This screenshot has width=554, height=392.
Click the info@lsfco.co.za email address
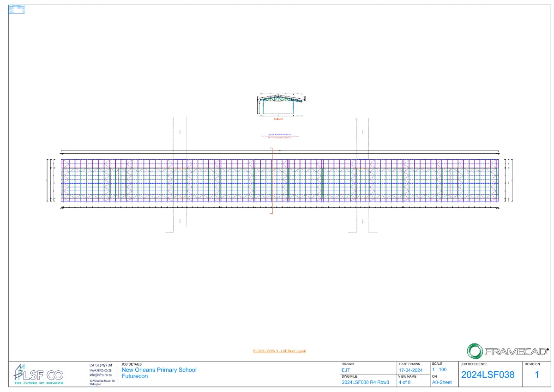pyautogui.click(x=100, y=375)
